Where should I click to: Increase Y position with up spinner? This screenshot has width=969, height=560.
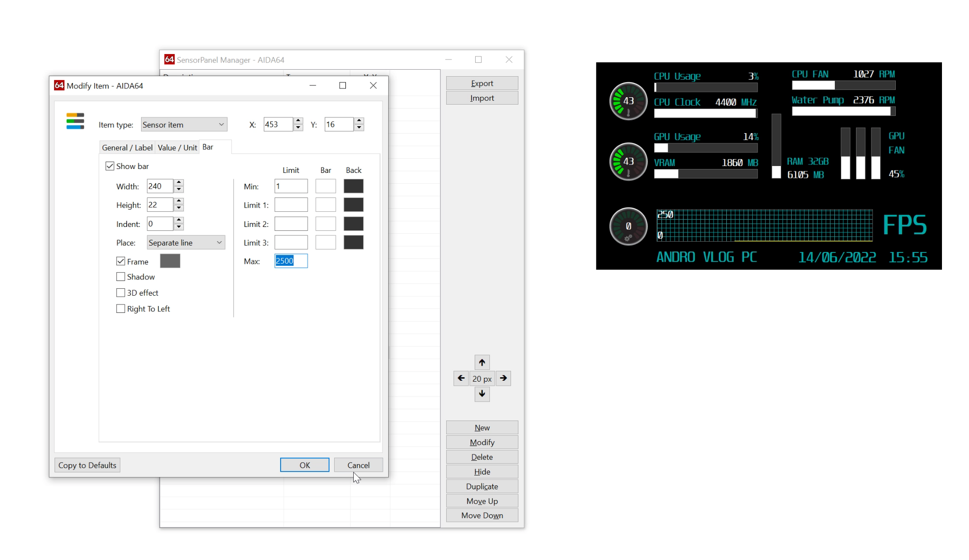point(359,121)
